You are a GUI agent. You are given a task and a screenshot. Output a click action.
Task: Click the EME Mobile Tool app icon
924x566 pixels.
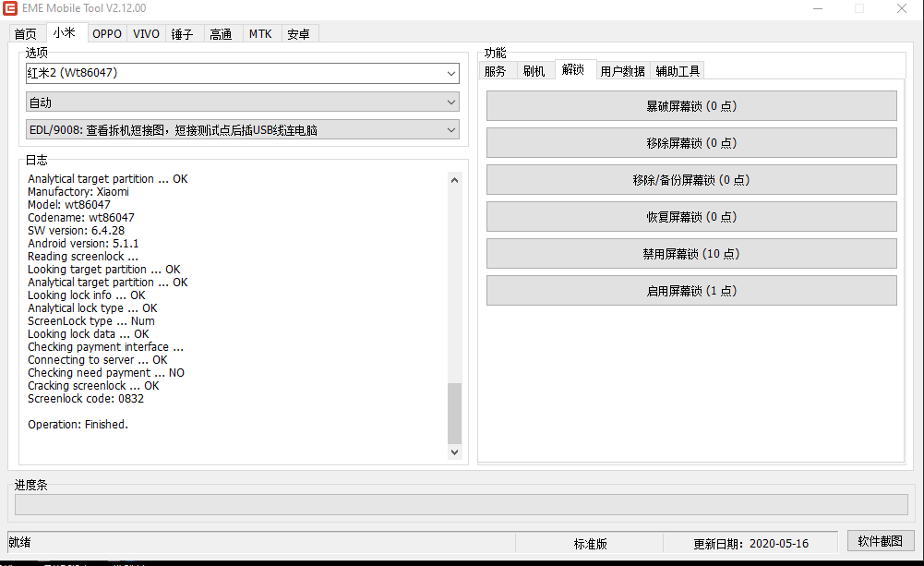tap(10, 8)
